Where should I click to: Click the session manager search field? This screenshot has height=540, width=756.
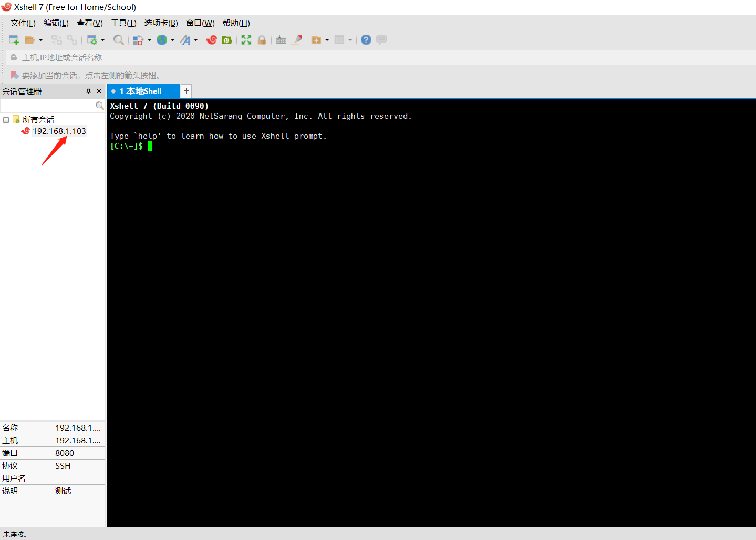click(48, 106)
